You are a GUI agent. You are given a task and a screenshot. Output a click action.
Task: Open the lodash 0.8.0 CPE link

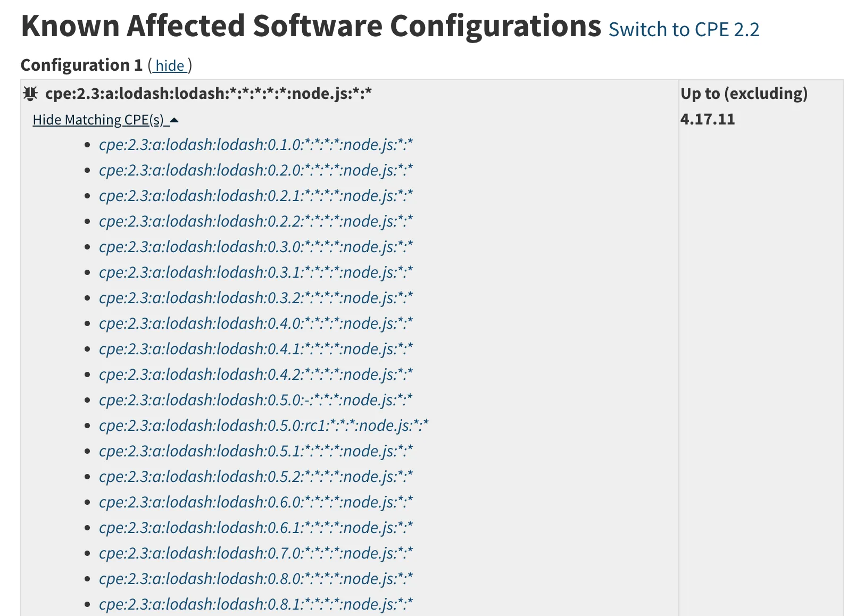(x=256, y=579)
